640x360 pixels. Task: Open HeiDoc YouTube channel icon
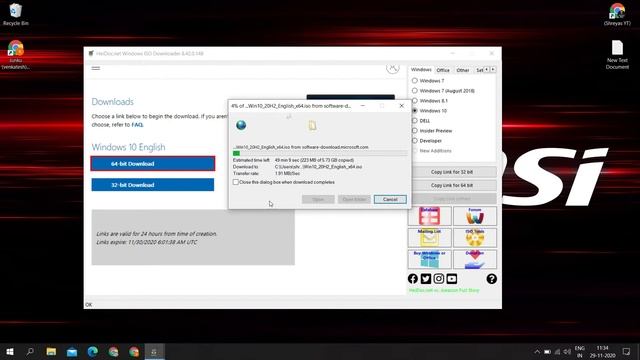pos(452,279)
